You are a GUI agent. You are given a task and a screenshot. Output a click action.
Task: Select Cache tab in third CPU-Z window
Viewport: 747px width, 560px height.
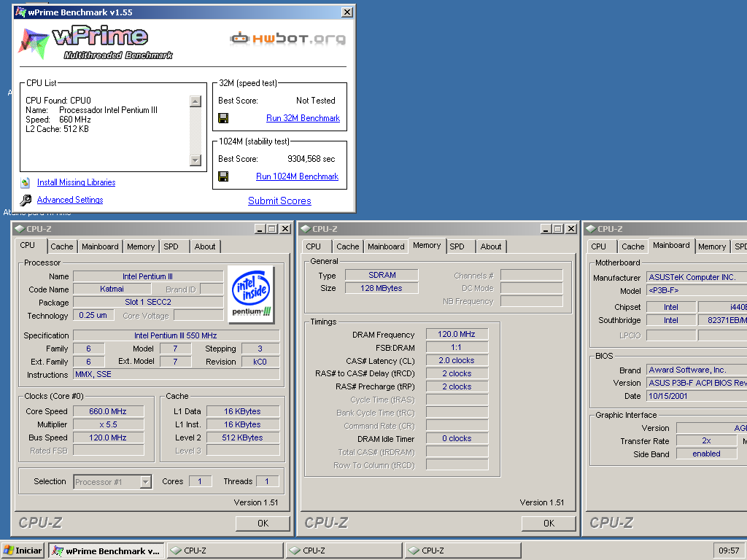coord(633,246)
